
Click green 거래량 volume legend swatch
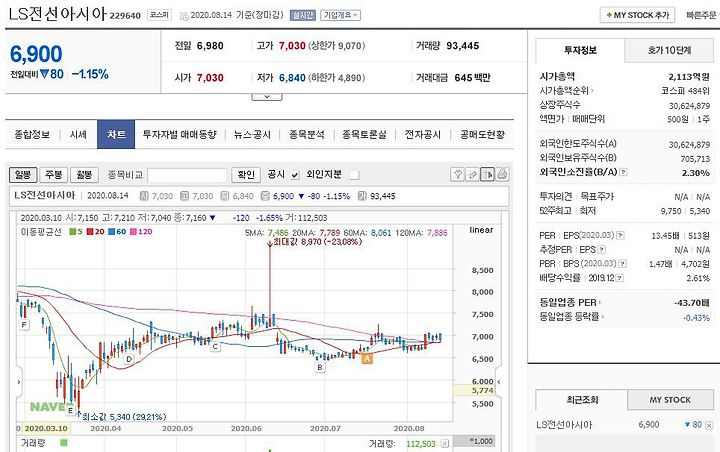tap(64, 443)
